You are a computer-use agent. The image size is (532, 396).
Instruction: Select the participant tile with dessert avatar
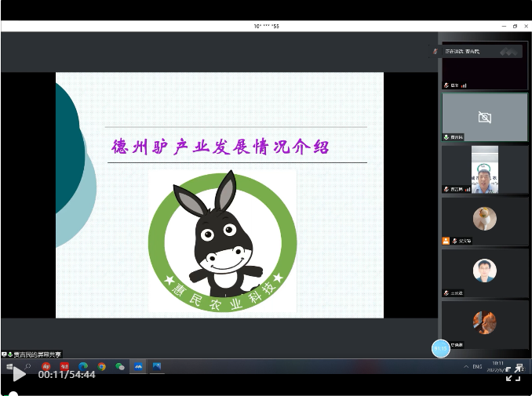484,221
